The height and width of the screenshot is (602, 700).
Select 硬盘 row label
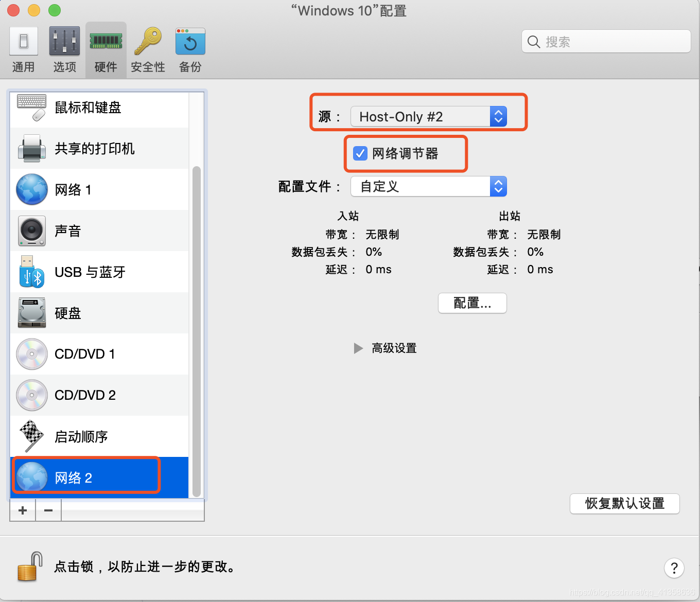coord(68,313)
